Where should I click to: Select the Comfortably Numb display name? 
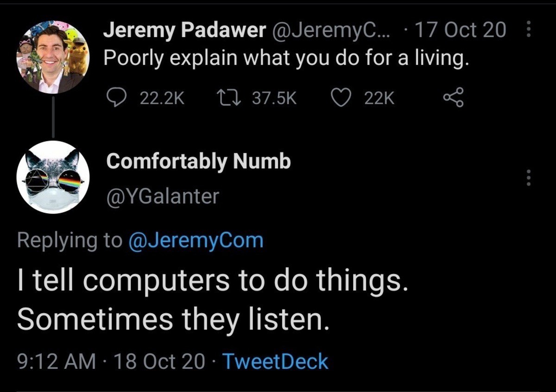pyautogui.click(x=198, y=161)
